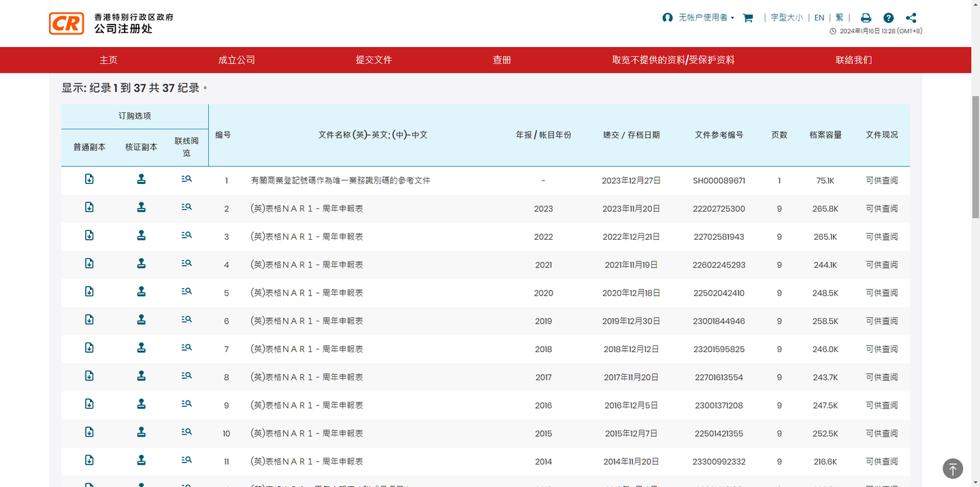View 2019 annual return online
Screen dimensions: 980x487
click(186, 319)
